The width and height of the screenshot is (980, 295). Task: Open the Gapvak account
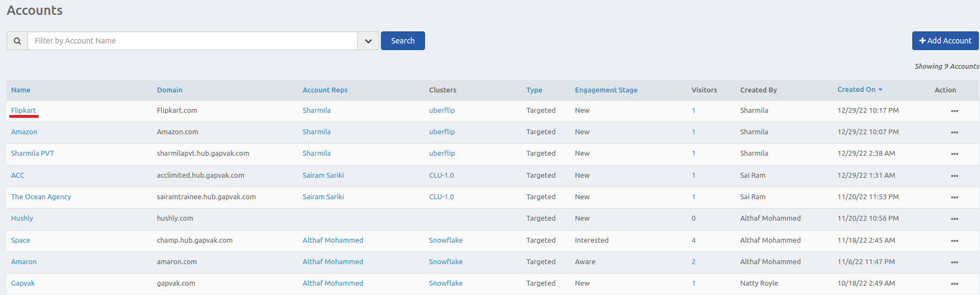click(23, 283)
